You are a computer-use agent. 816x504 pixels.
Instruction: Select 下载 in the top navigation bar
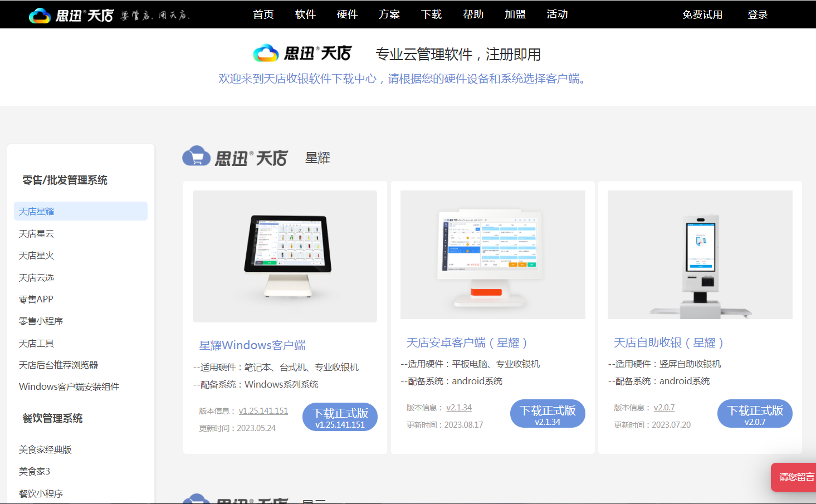431,14
